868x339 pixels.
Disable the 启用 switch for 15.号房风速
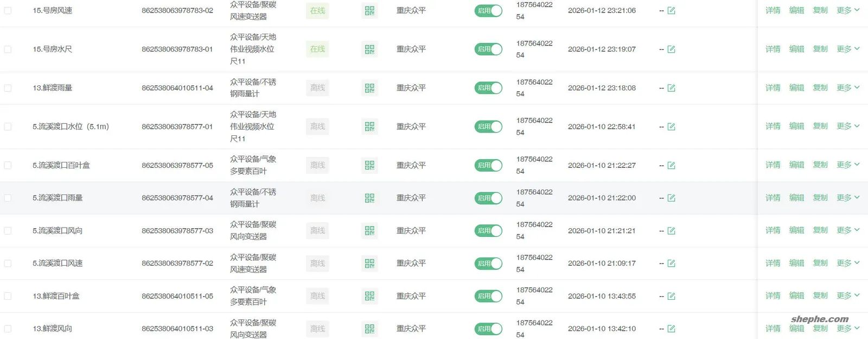[x=488, y=11]
